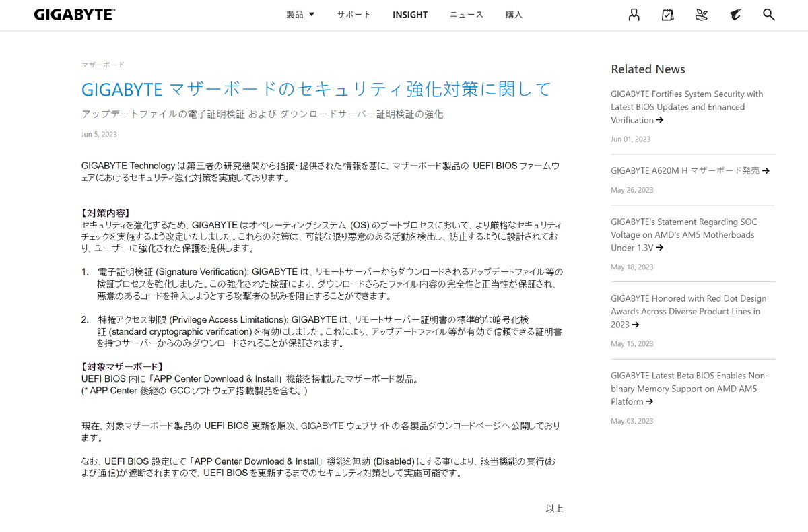The image size is (808, 532).
Task: Open the search magnifier icon
Action: (x=769, y=14)
